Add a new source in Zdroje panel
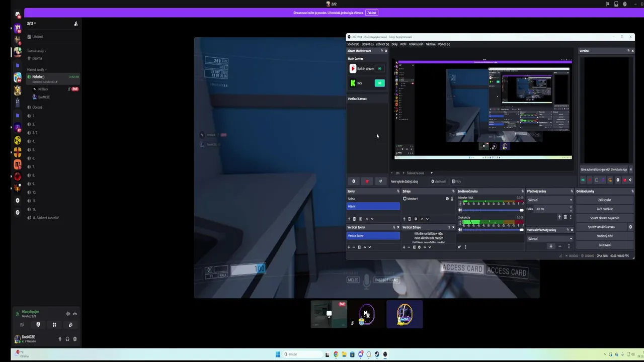Screen dimensions: 644x362 pos(404,219)
